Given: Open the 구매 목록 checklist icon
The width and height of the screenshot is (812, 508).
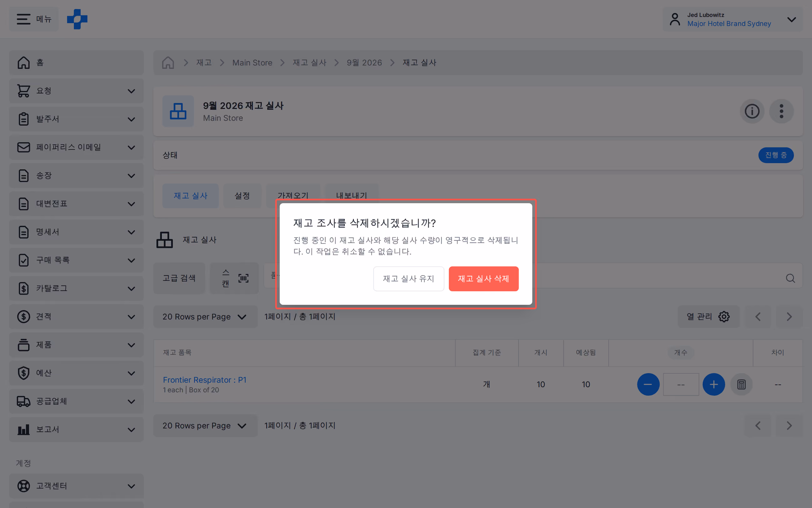Looking at the screenshot, I should click(x=23, y=260).
